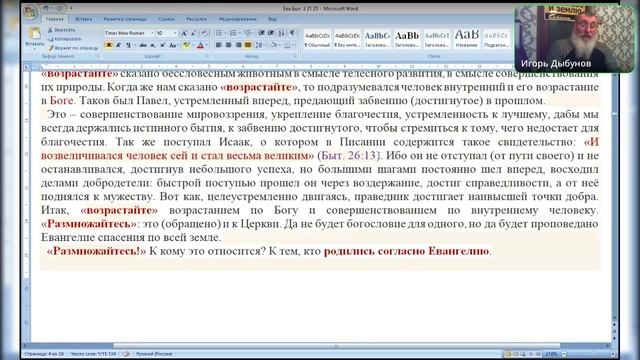This screenshot has height=360, width=640.
Task: Open the Вид ribbon tab
Action: (272, 19)
